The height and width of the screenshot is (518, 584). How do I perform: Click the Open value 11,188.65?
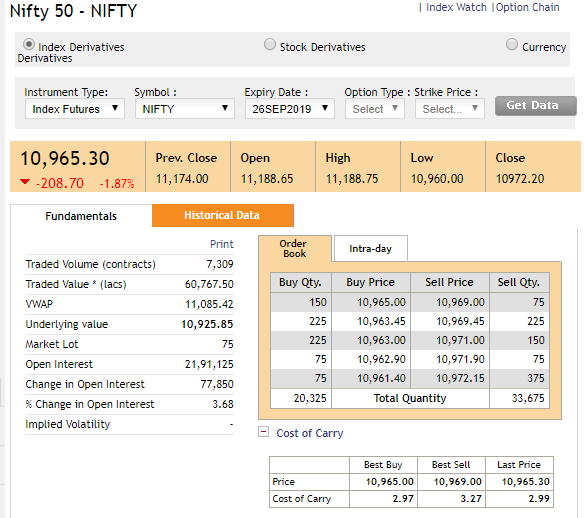coord(267,179)
